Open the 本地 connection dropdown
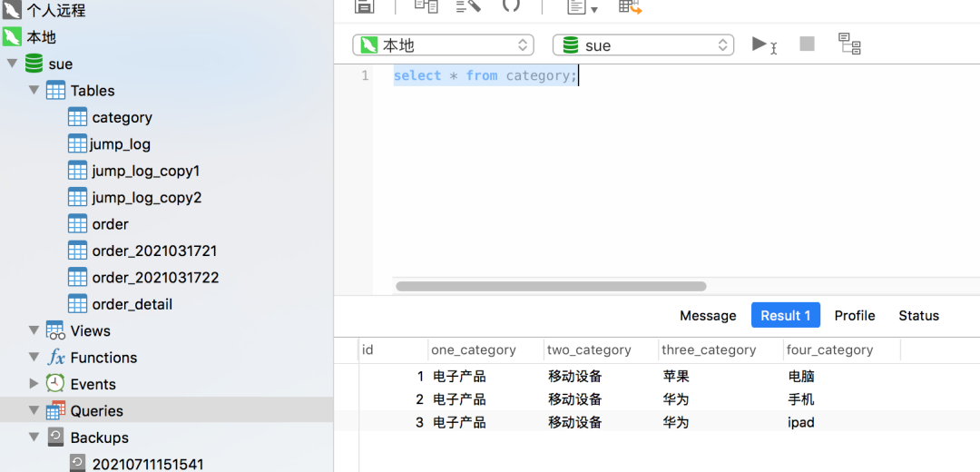The image size is (980, 472). tap(443, 45)
